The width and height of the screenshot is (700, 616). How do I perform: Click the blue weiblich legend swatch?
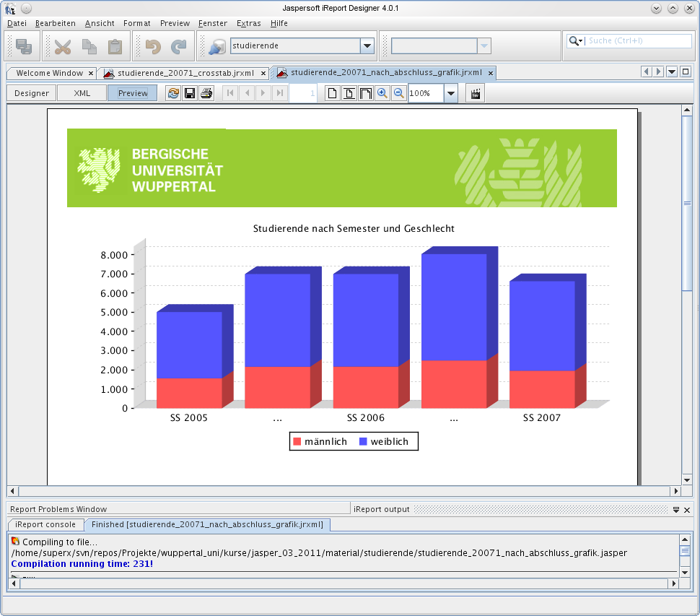pyautogui.click(x=363, y=441)
